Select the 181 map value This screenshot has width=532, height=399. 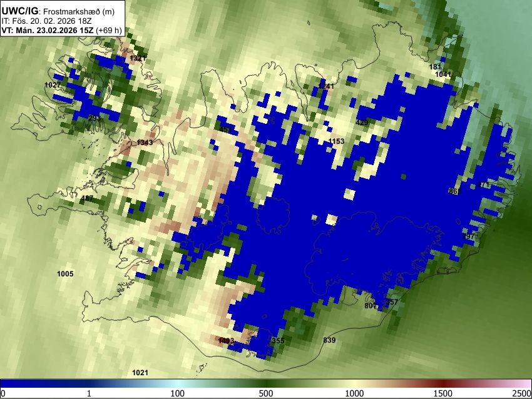click(x=435, y=67)
